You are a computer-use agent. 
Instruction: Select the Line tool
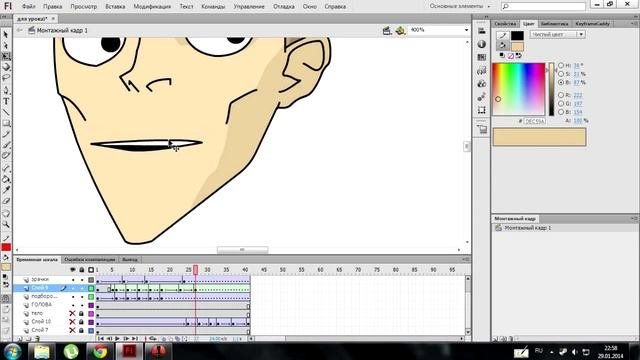[6, 112]
